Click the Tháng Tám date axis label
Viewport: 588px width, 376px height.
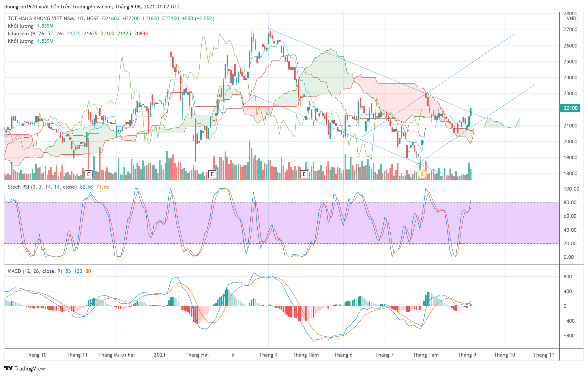426,355
